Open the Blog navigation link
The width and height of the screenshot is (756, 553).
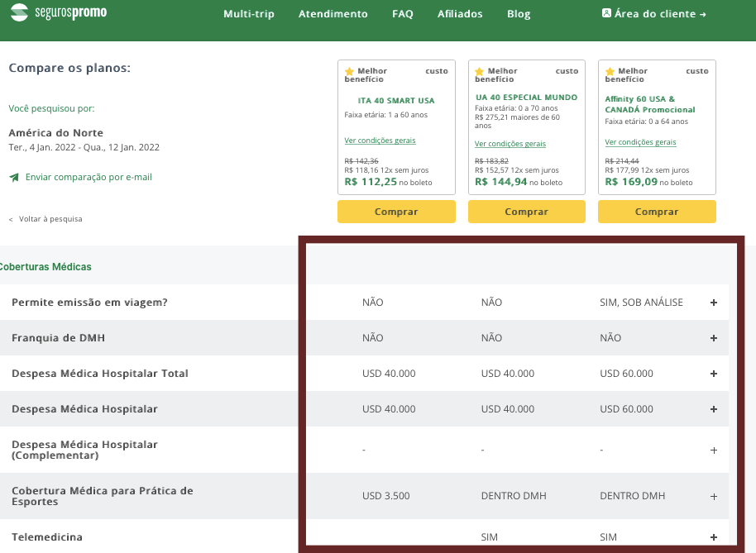pyautogui.click(x=519, y=14)
